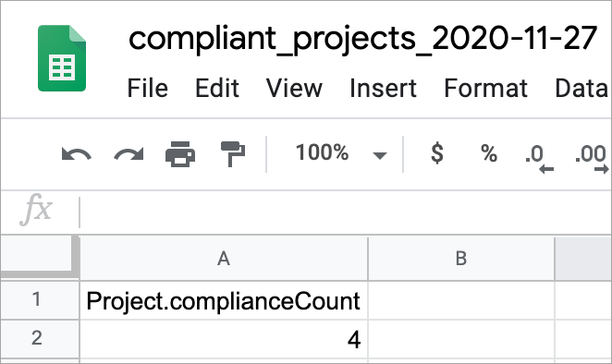Click the Google Sheets home icon
The height and width of the screenshot is (364, 612).
coord(62,58)
